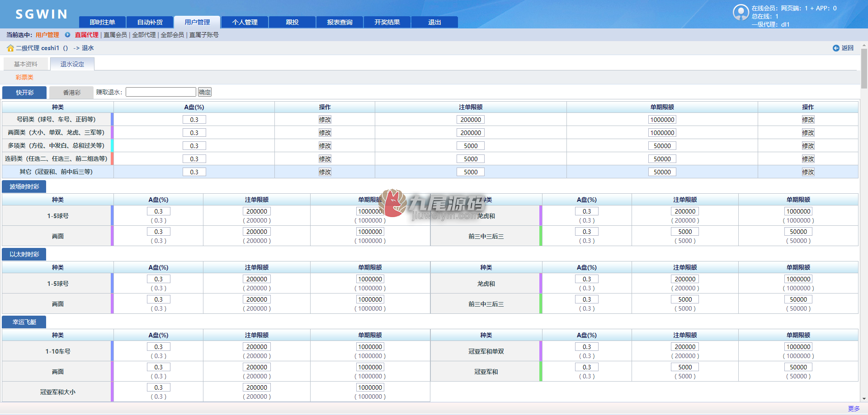This screenshot has width=868, height=415.
Task: Select the 开奖结果 menu tab
Action: point(387,22)
